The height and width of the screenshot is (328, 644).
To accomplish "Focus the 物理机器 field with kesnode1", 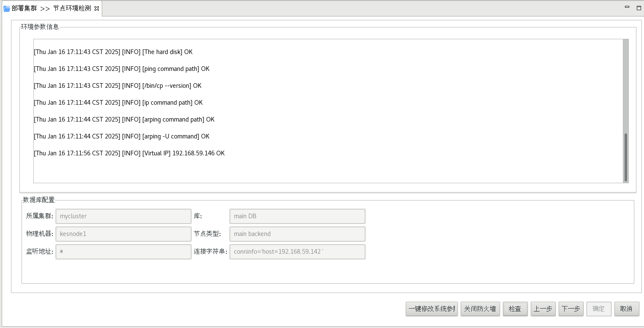I will 123,234.
